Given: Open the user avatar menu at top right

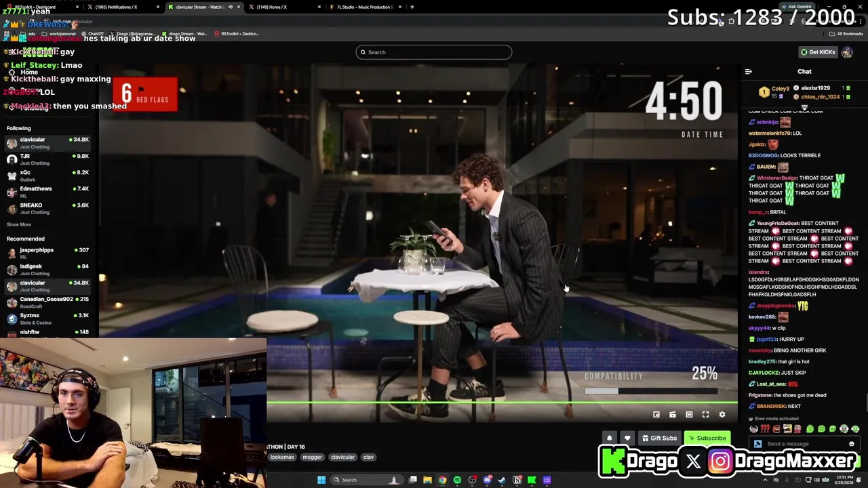Looking at the screenshot, I should pyautogui.click(x=847, y=52).
